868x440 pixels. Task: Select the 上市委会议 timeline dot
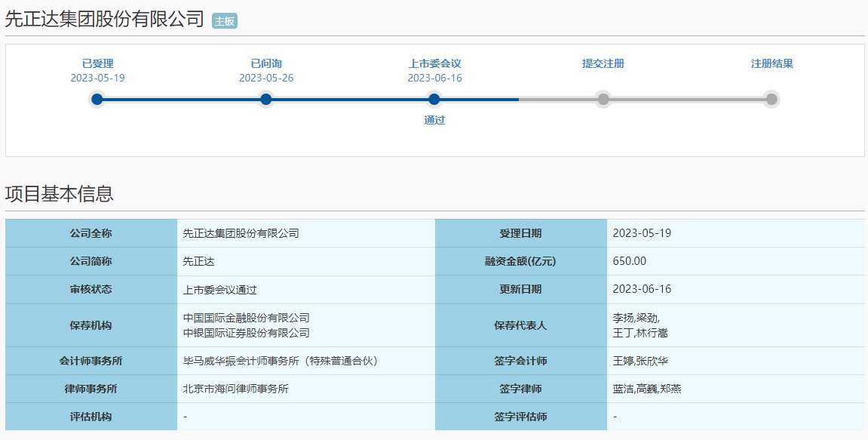pyautogui.click(x=434, y=99)
